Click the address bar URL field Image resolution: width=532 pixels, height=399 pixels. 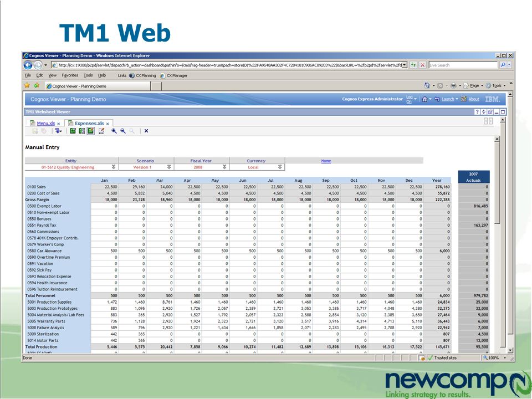tap(226, 65)
